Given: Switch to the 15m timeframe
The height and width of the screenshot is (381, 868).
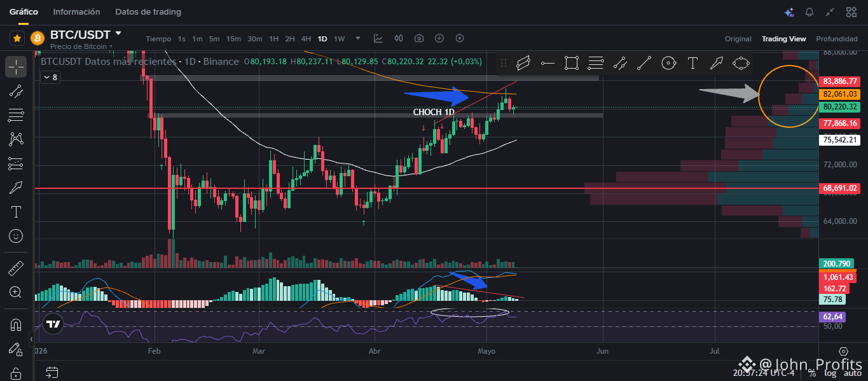Looking at the screenshot, I should coord(233,39).
